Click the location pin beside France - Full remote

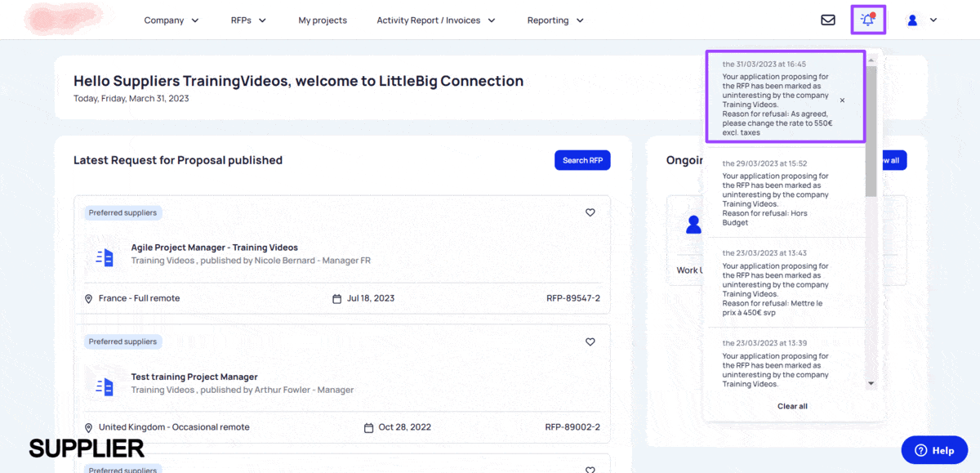[89, 299]
